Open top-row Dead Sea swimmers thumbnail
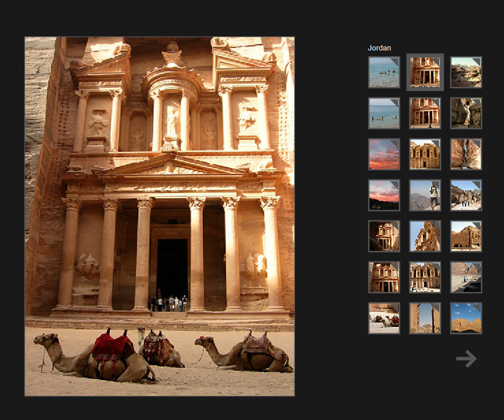The width and height of the screenshot is (504, 420). click(x=384, y=73)
